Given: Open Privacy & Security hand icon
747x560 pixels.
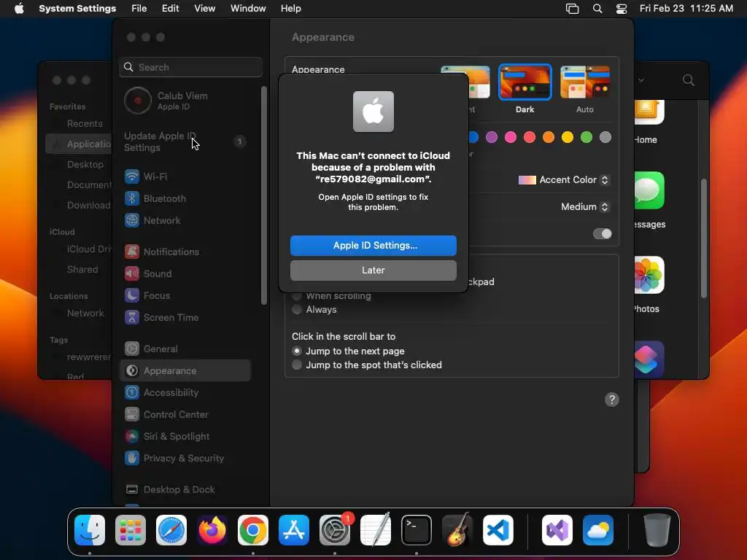Looking at the screenshot, I should [x=132, y=459].
